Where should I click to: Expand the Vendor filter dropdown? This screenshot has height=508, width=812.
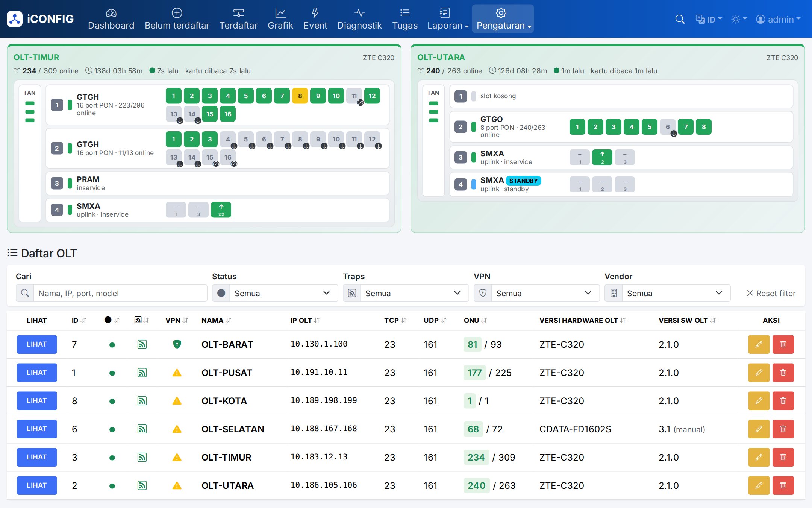click(667, 293)
